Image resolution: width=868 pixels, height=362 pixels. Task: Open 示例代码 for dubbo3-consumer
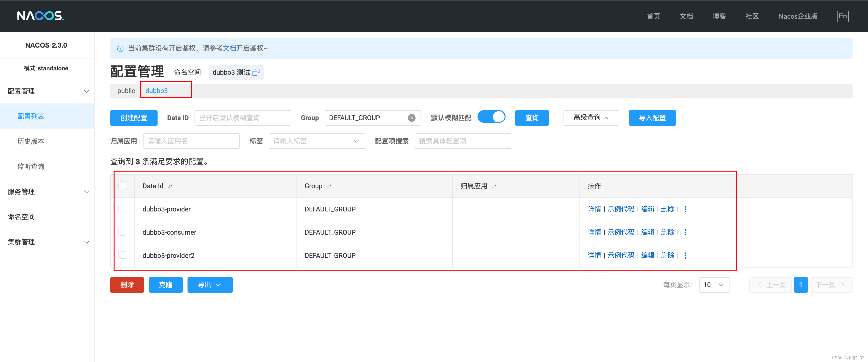pos(621,232)
